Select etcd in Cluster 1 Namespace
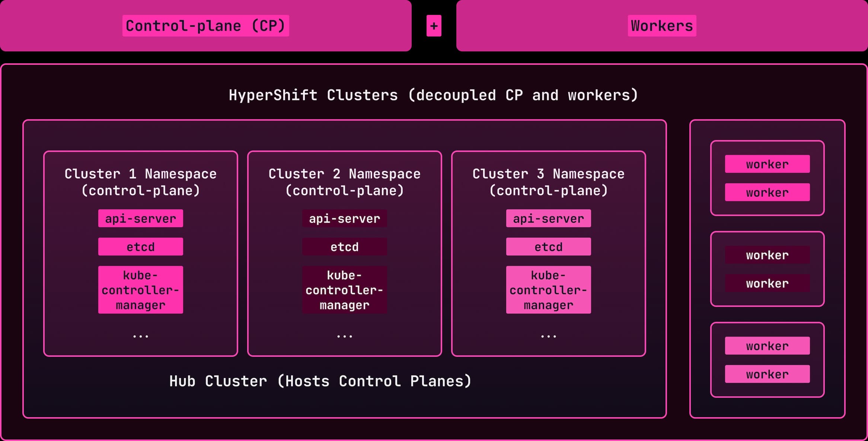The height and width of the screenshot is (441, 868). (141, 247)
